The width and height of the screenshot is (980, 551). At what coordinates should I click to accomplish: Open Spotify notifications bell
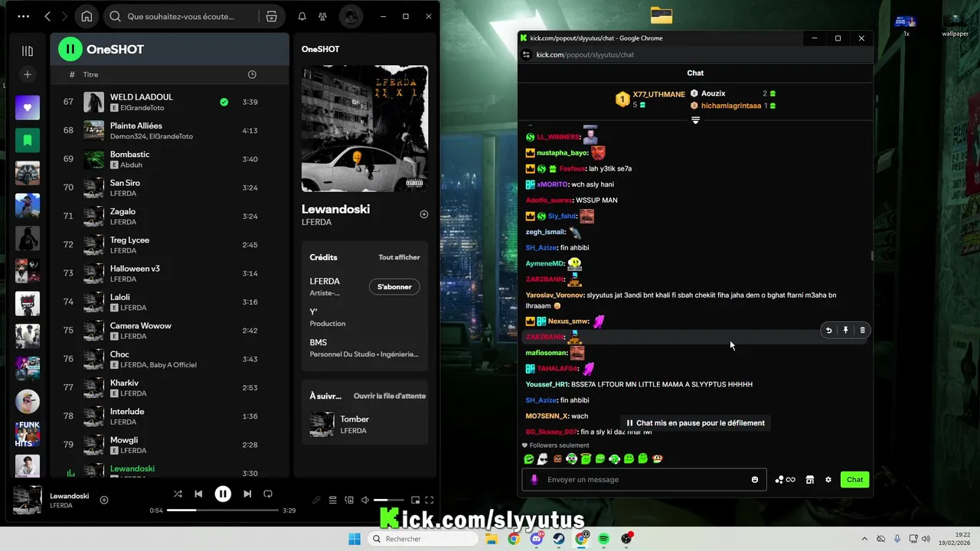pos(302,16)
